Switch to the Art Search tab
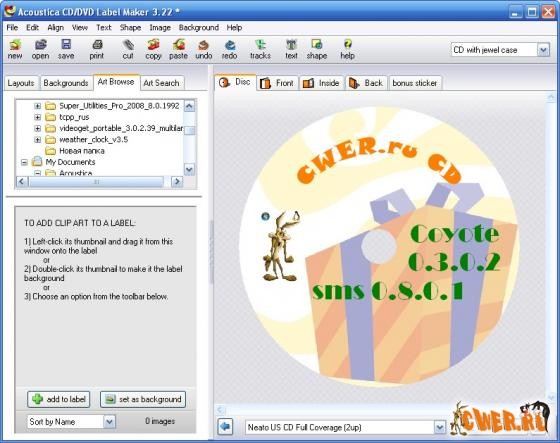Screen dimensions: 560x443 [x=162, y=83]
